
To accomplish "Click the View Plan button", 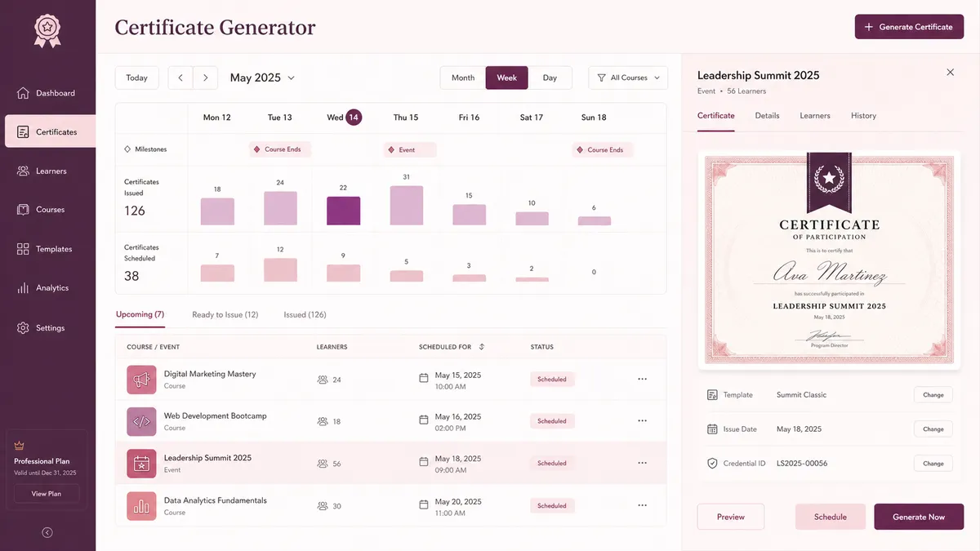I will (47, 494).
